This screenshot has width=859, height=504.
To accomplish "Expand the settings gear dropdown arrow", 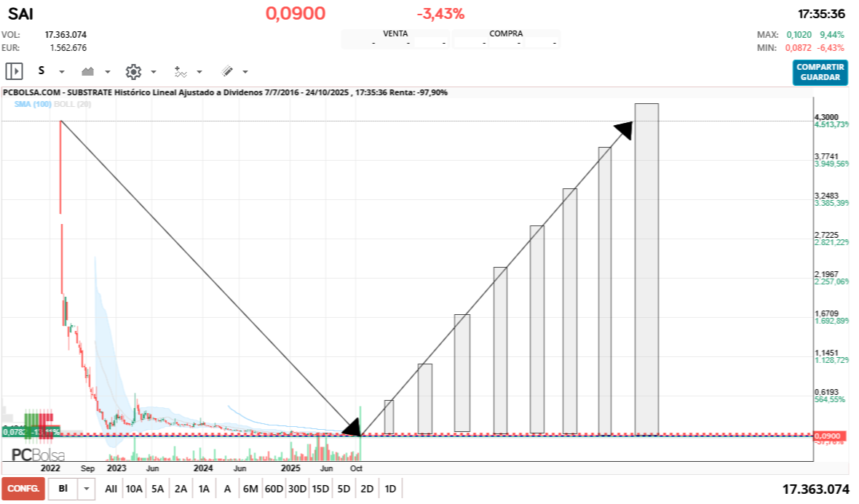I will coord(153,71).
